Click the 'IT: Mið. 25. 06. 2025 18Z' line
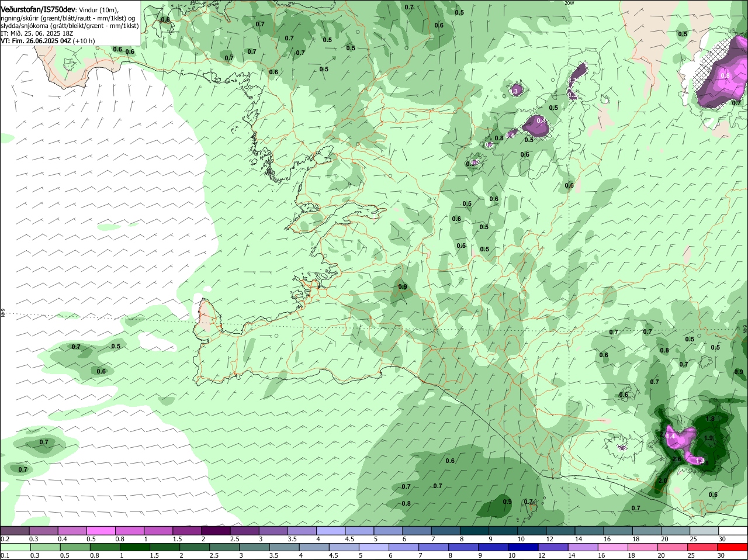The width and height of the screenshot is (748, 560). [x=37, y=33]
